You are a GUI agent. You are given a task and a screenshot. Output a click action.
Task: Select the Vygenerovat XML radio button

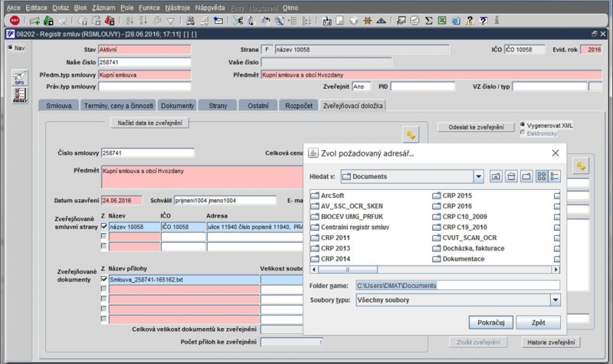coord(523,124)
